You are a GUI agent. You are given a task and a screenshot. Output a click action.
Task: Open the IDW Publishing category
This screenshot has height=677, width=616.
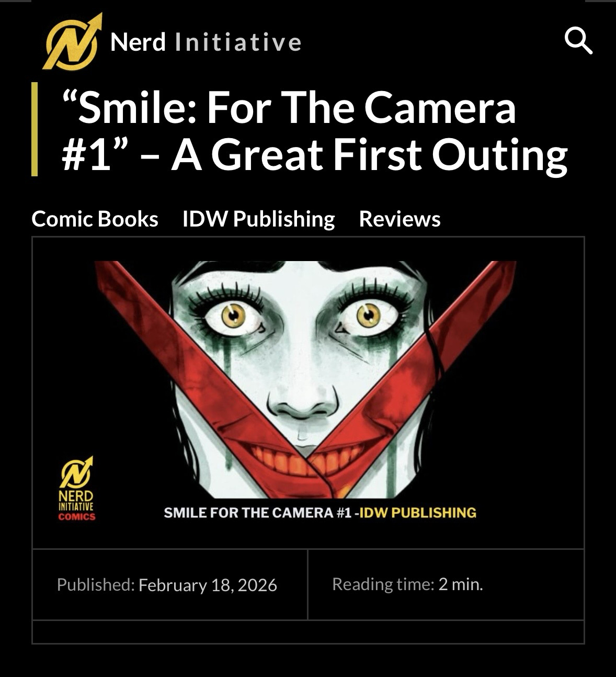pyautogui.click(x=258, y=219)
